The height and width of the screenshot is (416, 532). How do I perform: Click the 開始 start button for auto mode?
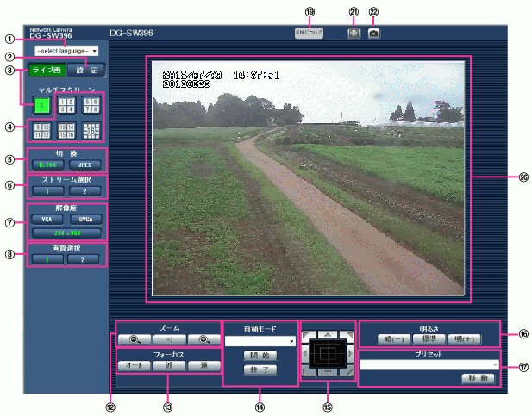click(259, 356)
